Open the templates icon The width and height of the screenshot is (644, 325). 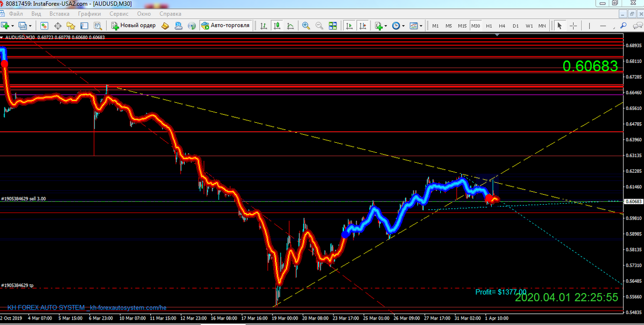point(413,25)
